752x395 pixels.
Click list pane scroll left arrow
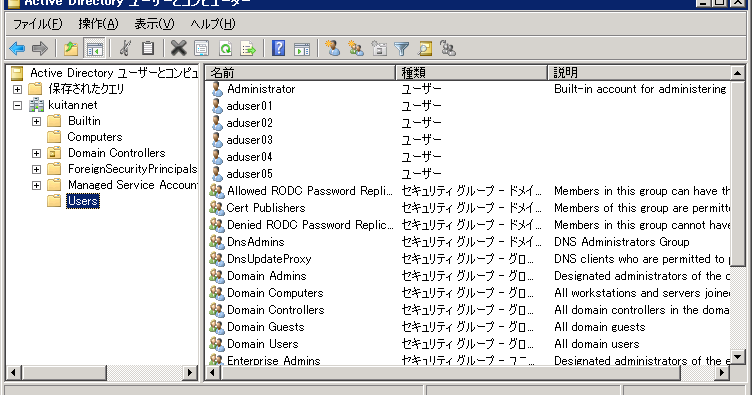[213, 372]
